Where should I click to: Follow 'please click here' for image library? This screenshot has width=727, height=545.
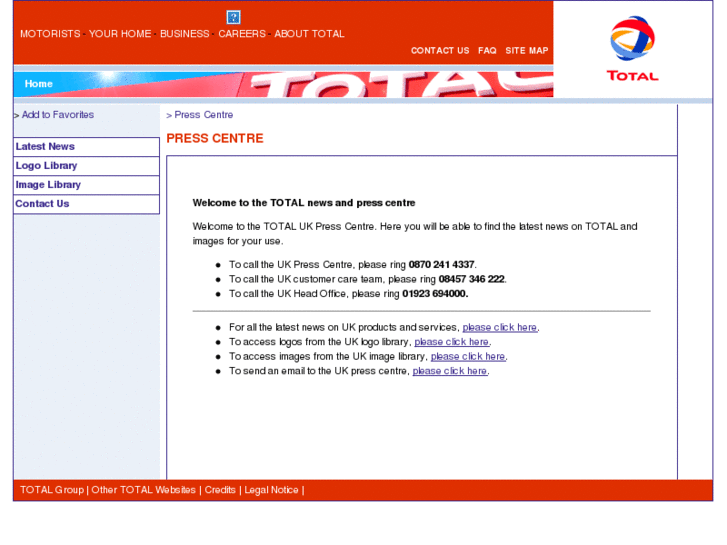(x=468, y=357)
